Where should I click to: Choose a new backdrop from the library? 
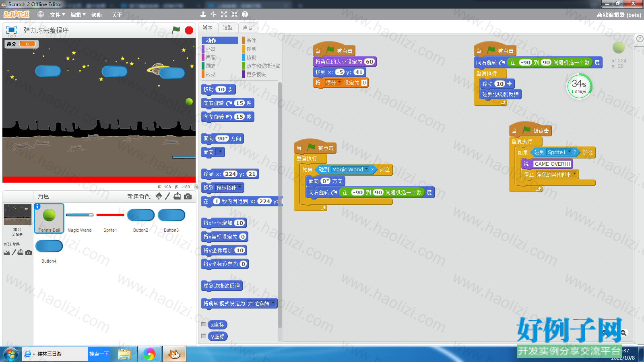[x=6, y=253]
